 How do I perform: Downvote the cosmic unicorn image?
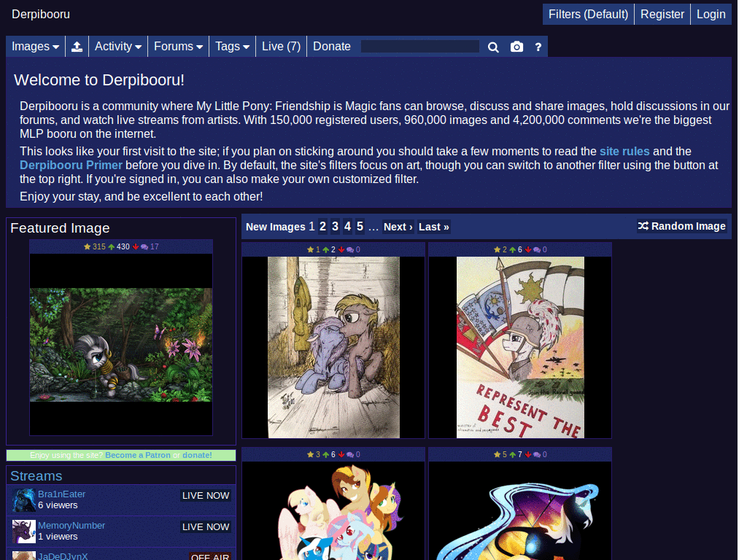(528, 455)
